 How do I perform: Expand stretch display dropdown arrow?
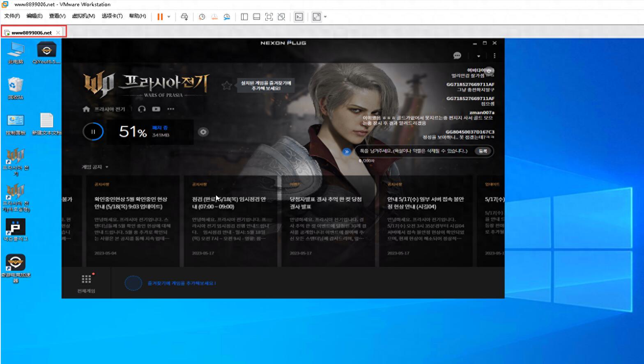pos(325,17)
